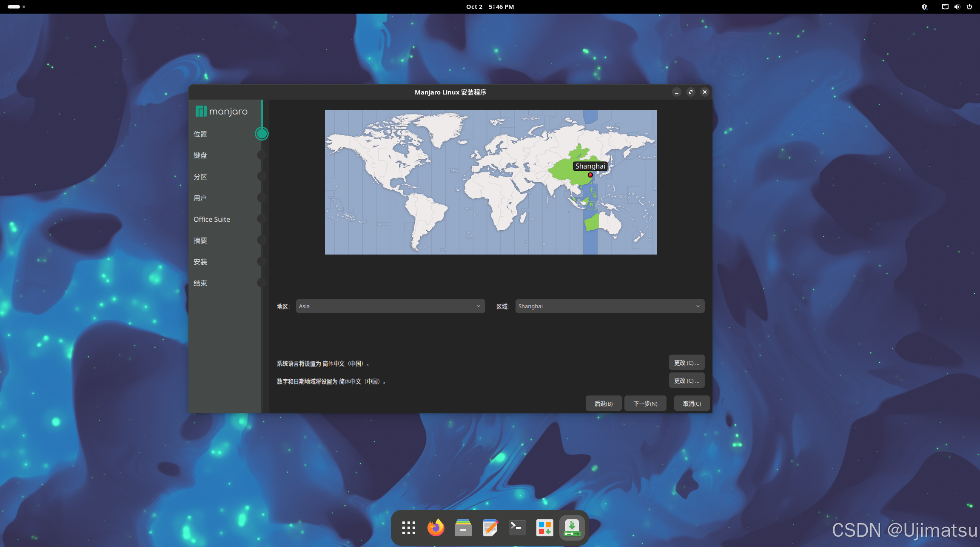Open the software store dock icon
Image resolution: width=980 pixels, height=547 pixels.
[x=544, y=528]
